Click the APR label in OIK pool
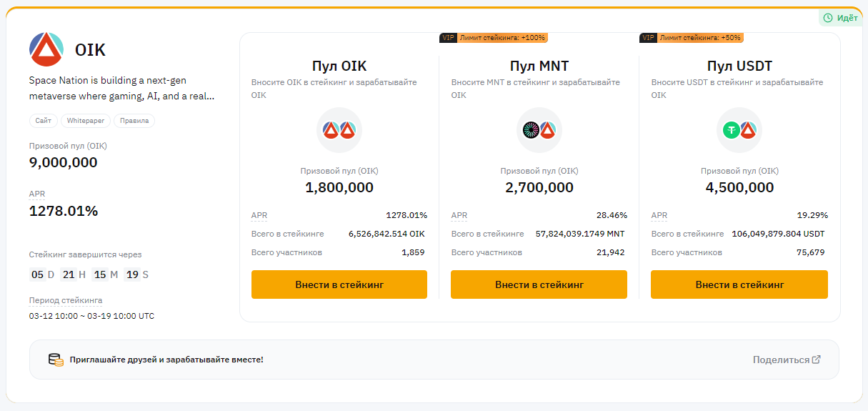Image resolution: width=868 pixels, height=411 pixels. [x=259, y=215]
